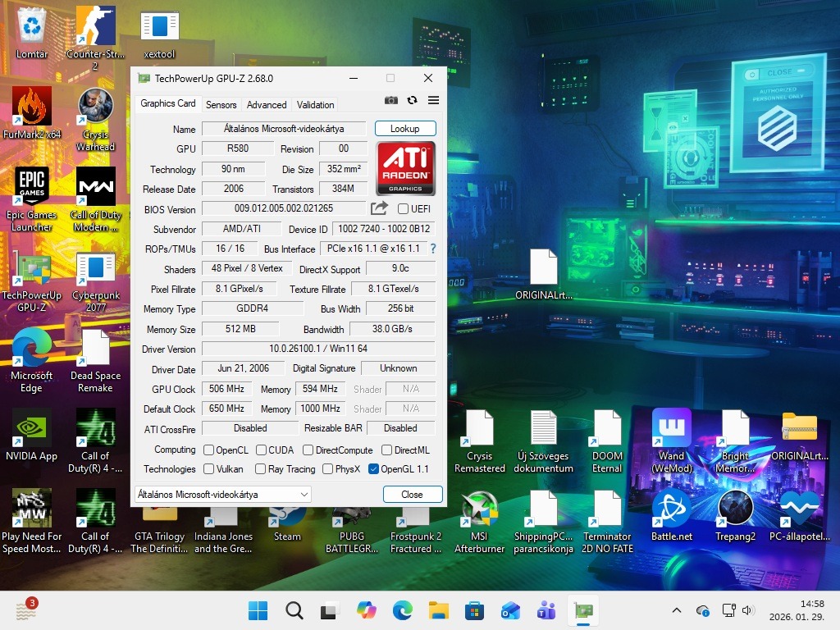
Task: Click the Lookup button
Action: 405,129
